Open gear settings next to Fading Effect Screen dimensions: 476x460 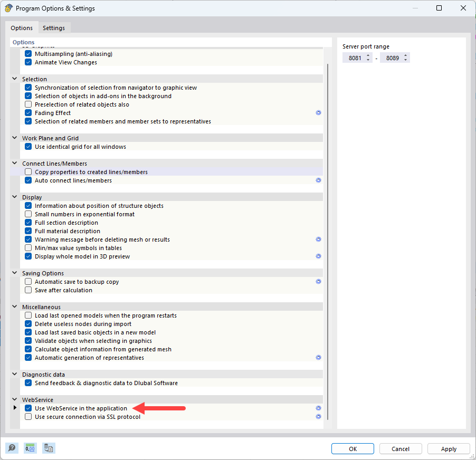click(318, 112)
